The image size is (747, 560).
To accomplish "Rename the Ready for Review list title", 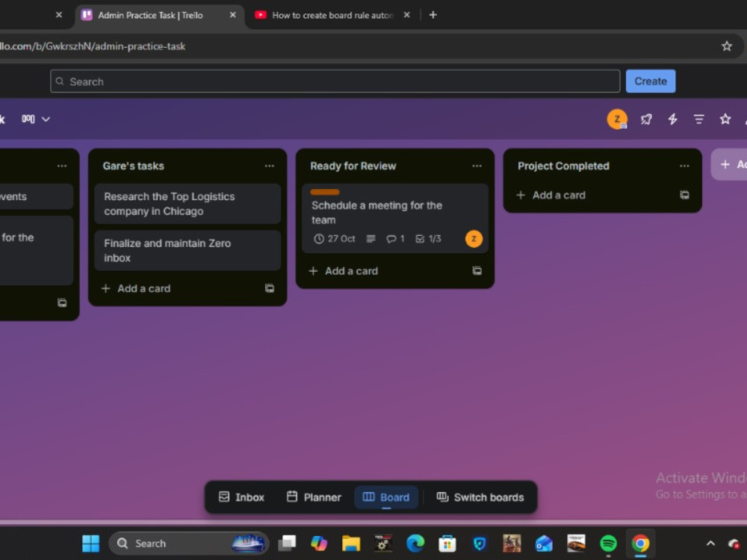I will tap(353, 166).
